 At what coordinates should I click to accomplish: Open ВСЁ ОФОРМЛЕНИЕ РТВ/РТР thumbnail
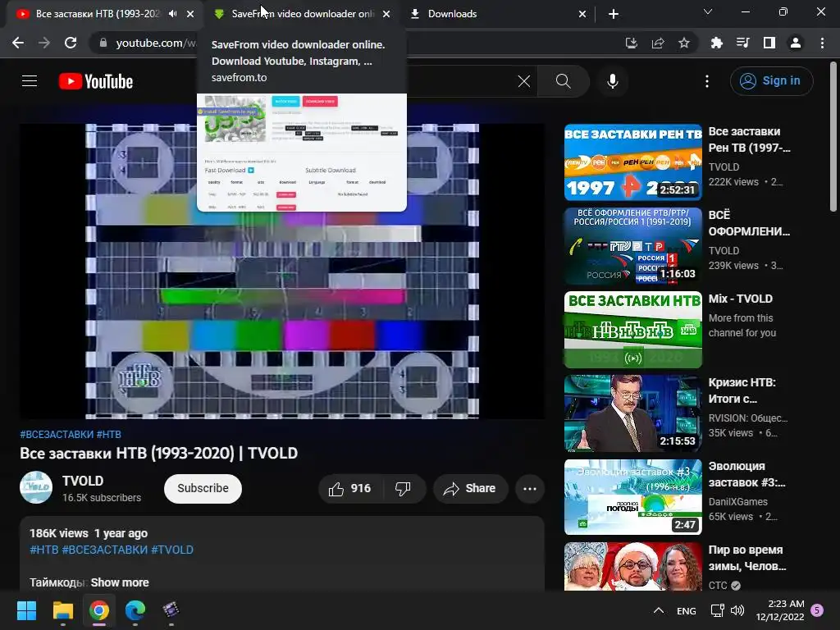pyautogui.click(x=633, y=246)
